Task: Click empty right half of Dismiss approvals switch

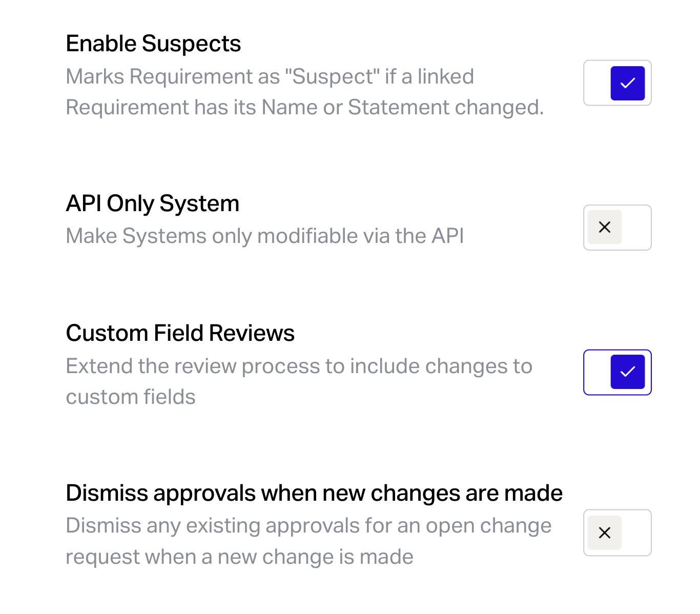Action: click(x=636, y=533)
